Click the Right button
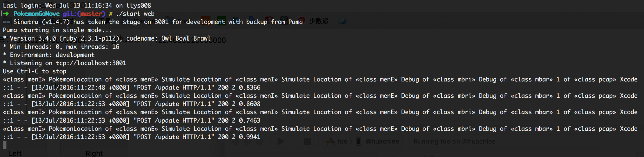The height and width of the screenshot is (157, 644). [x=94, y=153]
